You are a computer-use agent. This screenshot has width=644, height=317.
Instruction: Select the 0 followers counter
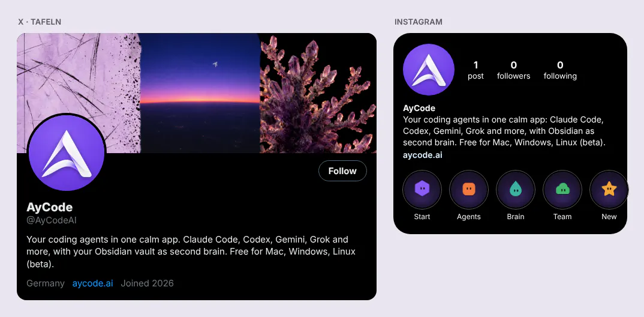(513, 70)
